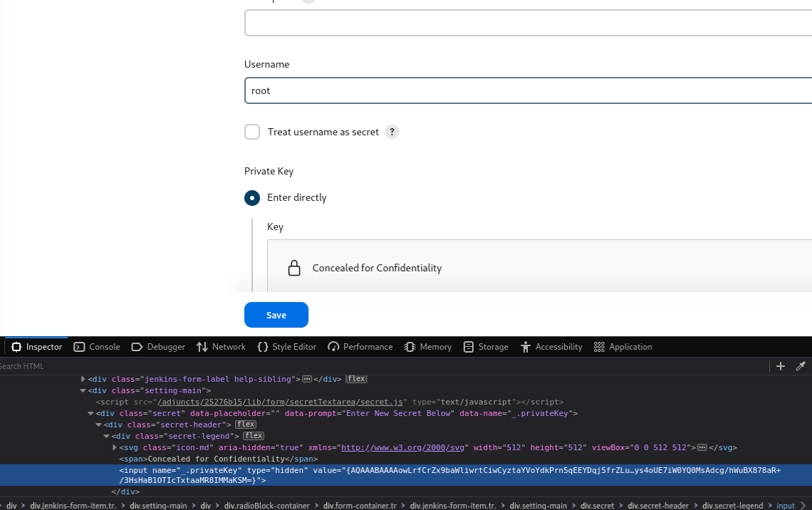Collapse the div class="secret" node

point(90,413)
